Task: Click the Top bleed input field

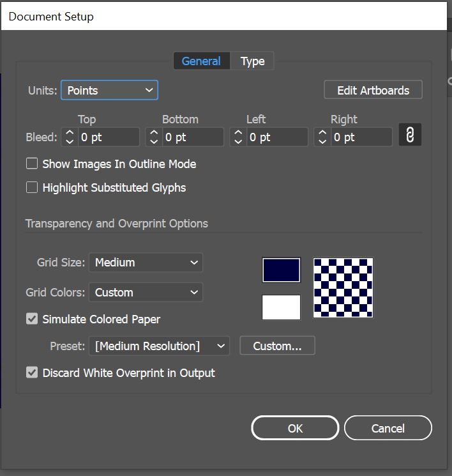Action: pyautogui.click(x=109, y=137)
